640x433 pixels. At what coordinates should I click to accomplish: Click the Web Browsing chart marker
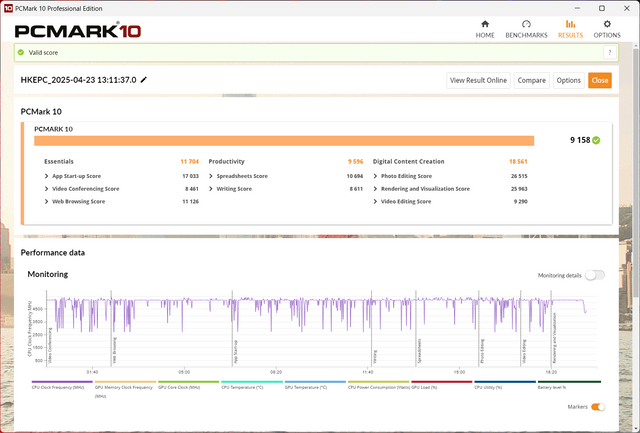coord(115,351)
